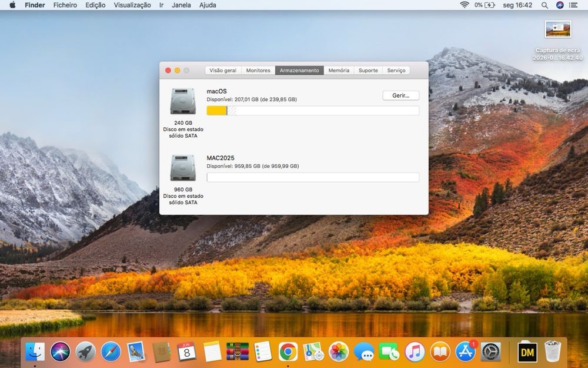Open the Ir menu

coord(161,5)
